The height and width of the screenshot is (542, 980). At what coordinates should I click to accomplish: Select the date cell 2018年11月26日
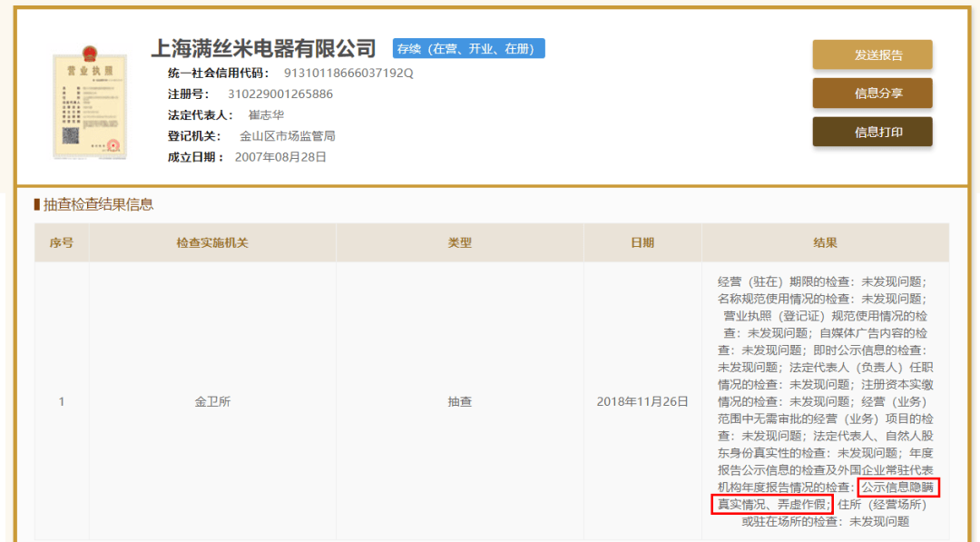[642, 401]
